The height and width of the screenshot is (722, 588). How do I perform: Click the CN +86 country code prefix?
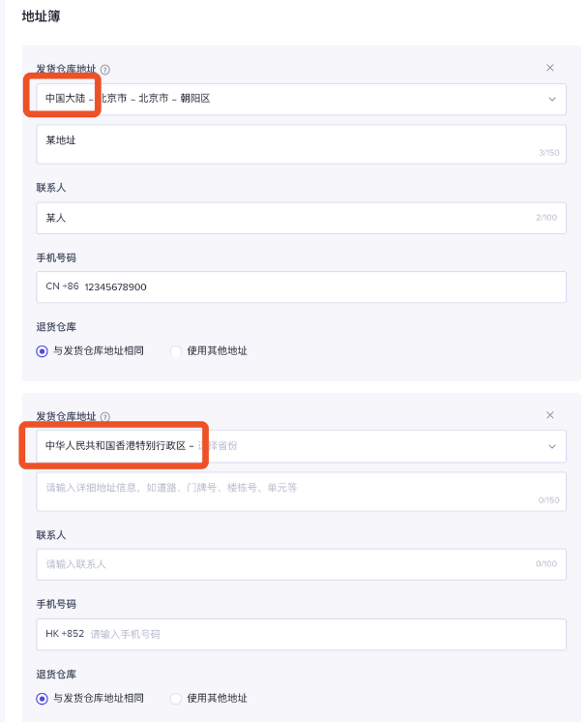click(x=62, y=287)
